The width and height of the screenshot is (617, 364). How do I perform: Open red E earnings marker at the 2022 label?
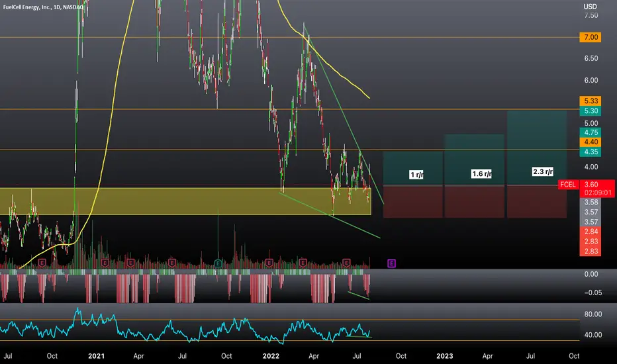pyautogui.click(x=269, y=263)
